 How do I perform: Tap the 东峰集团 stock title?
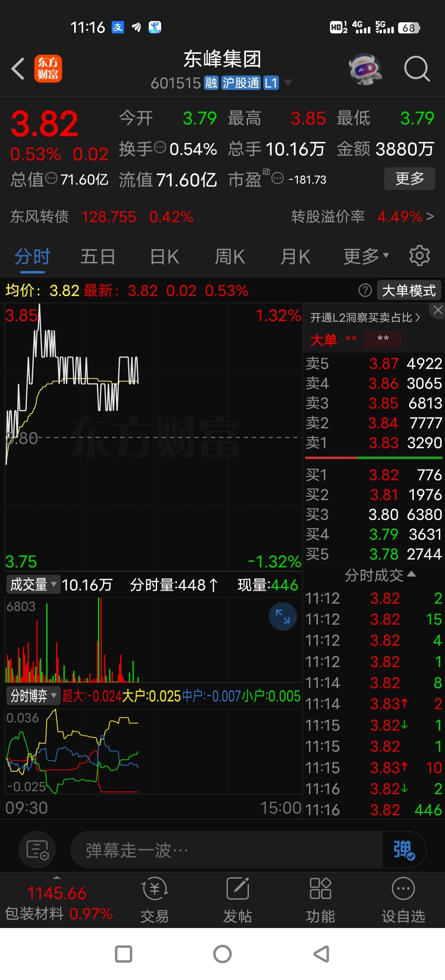pos(222,59)
